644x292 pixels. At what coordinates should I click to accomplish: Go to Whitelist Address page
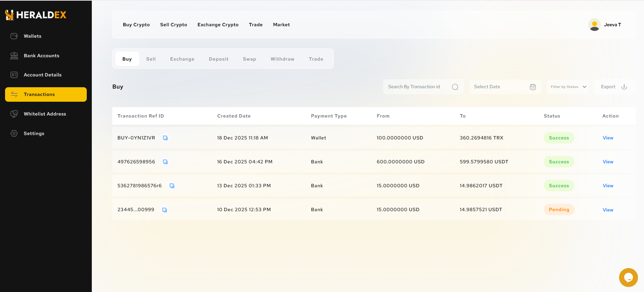45,114
